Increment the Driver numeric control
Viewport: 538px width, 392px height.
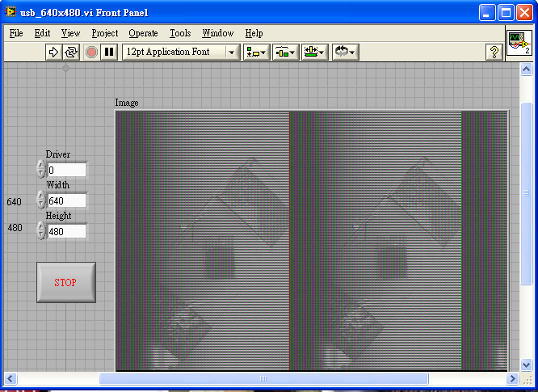coord(41,165)
